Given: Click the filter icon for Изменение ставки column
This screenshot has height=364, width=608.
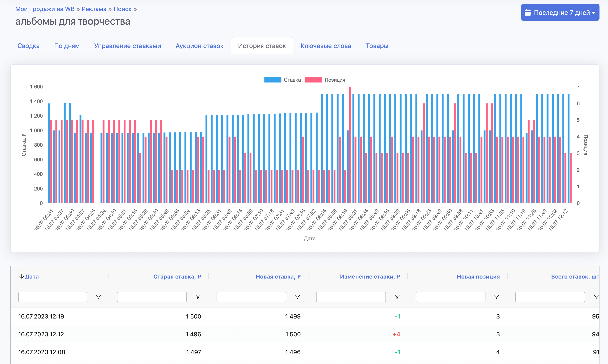Looking at the screenshot, I should 397,297.
